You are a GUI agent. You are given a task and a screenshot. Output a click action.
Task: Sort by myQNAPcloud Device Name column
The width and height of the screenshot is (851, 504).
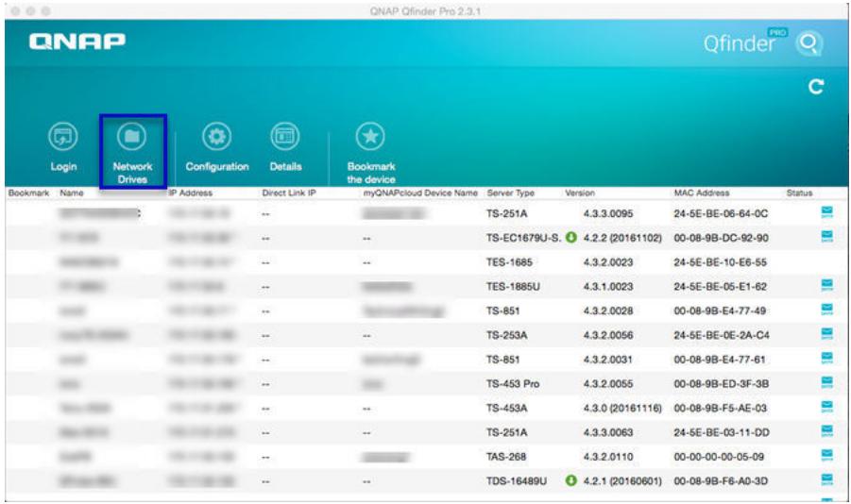coord(420,193)
